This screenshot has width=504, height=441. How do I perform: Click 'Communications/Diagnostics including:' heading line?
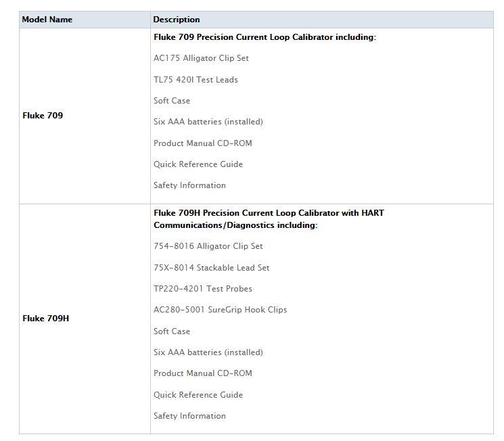235,225
